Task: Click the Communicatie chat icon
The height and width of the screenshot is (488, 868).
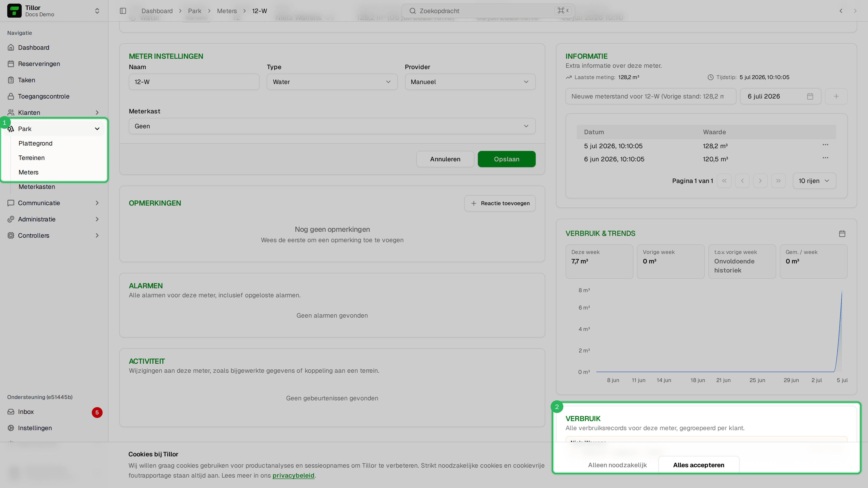Action: coord(11,203)
